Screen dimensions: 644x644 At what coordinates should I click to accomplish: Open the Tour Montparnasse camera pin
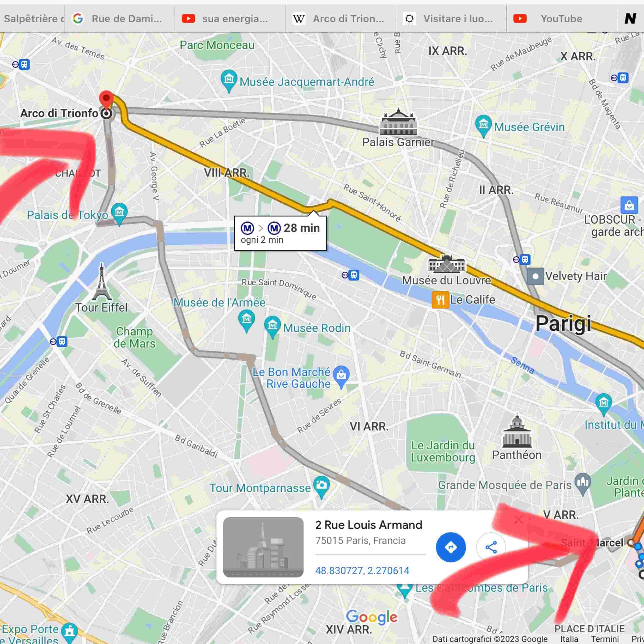point(321,488)
